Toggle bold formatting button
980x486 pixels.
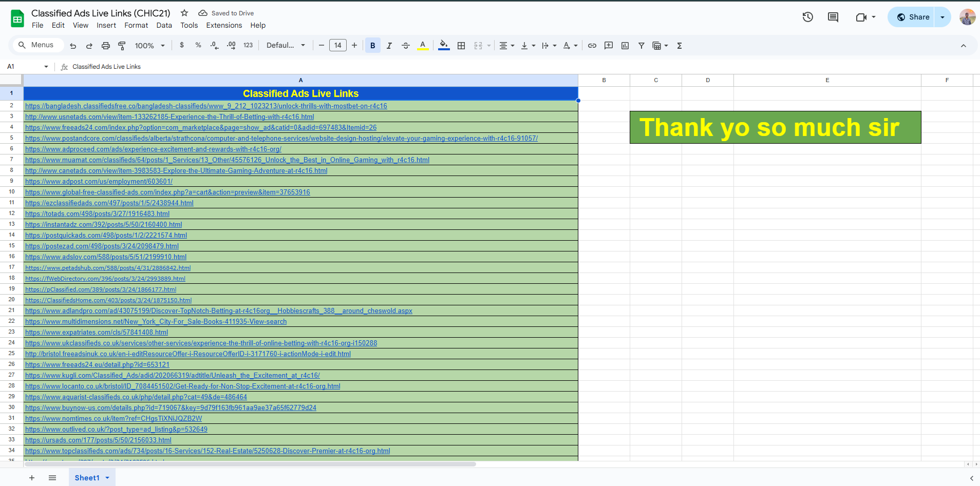[x=372, y=46]
